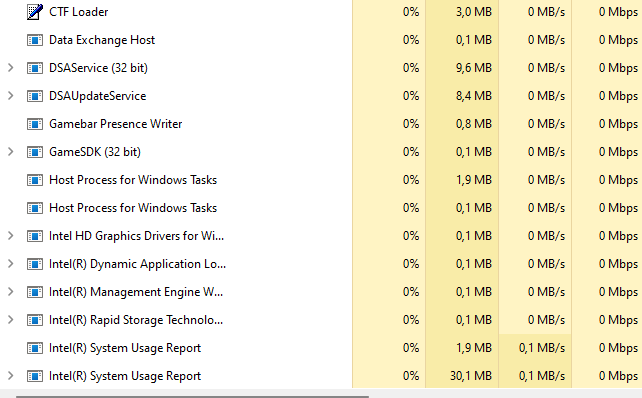The width and height of the screenshot is (642, 398).
Task: Expand the GameSDK (32 bit) group
Action: click(x=11, y=152)
